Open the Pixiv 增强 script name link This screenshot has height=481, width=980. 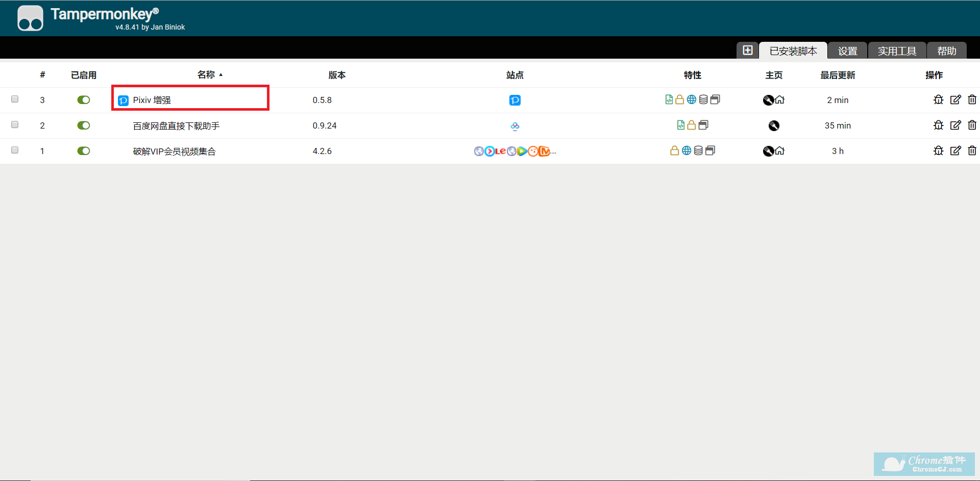(x=152, y=100)
